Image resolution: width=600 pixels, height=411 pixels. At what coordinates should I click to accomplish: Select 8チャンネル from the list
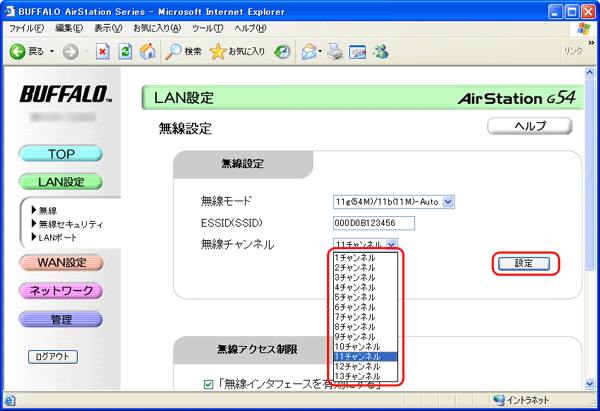pyautogui.click(x=365, y=327)
